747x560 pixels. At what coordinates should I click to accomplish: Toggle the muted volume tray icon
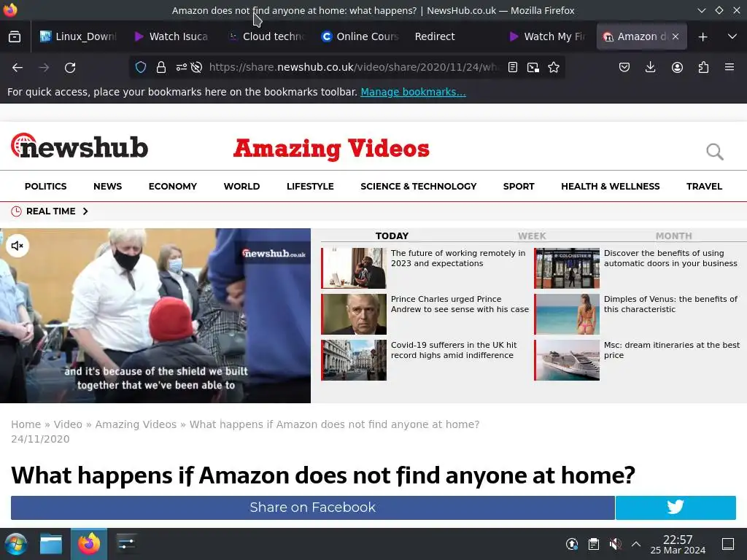coord(615,544)
